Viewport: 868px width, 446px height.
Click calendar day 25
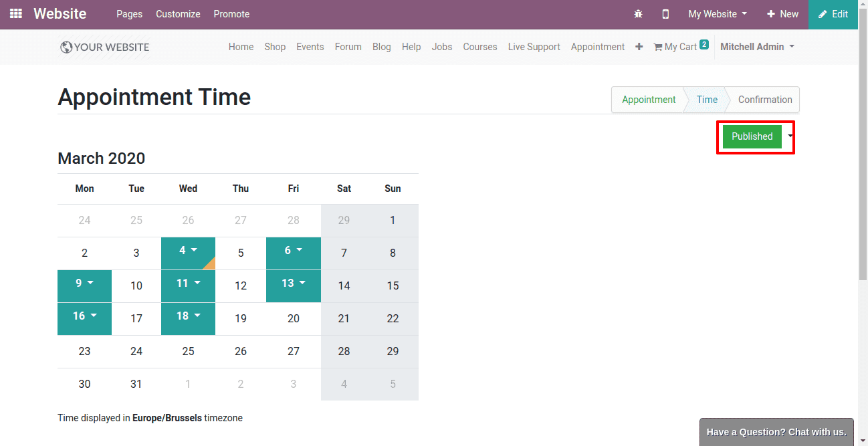click(188, 352)
